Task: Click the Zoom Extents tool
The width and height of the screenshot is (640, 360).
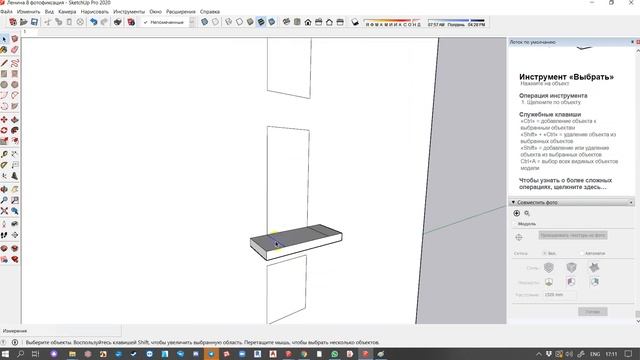Action: point(4,211)
